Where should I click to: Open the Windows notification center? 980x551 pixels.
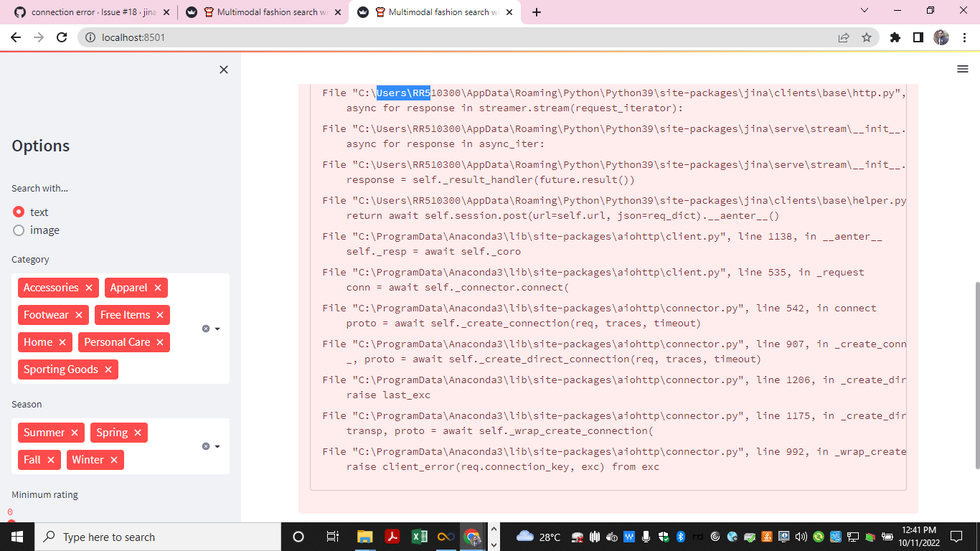pos(956,537)
